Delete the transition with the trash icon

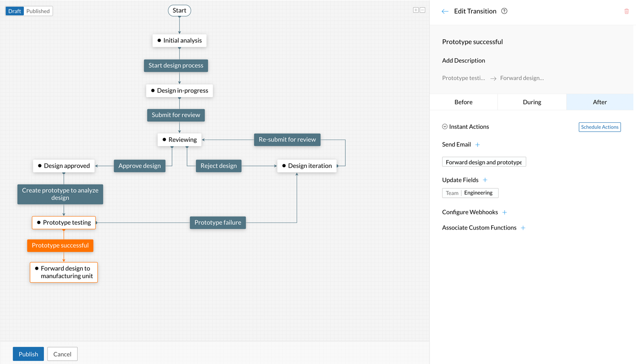[x=627, y=11]
